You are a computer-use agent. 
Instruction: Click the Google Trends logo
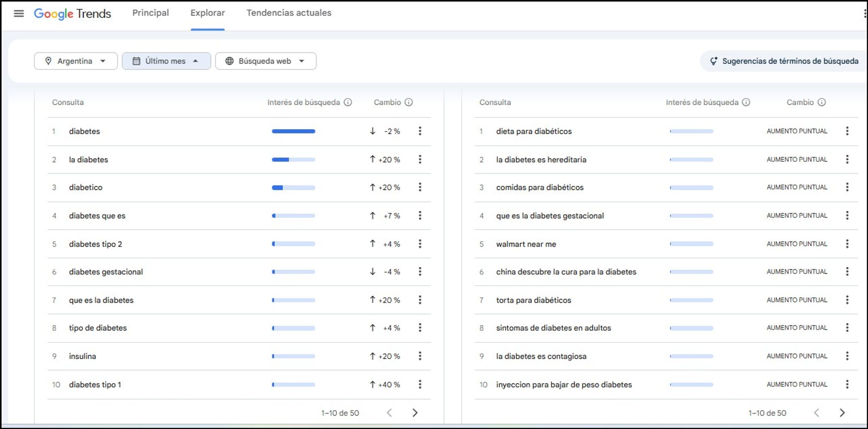[x=72, y=14]
